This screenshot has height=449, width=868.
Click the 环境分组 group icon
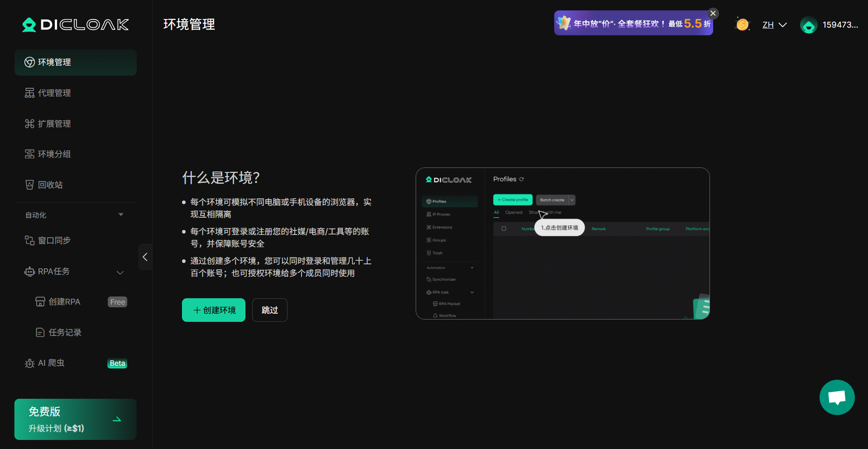point(29,154)
